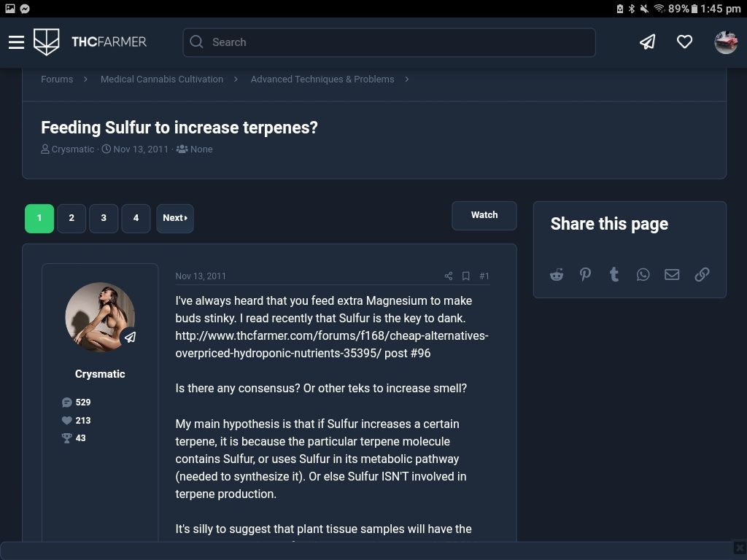Open the Crysmatic username in the post sidebar
The image size is (747, 560).
pyautogui.click(x=100, y=374)
